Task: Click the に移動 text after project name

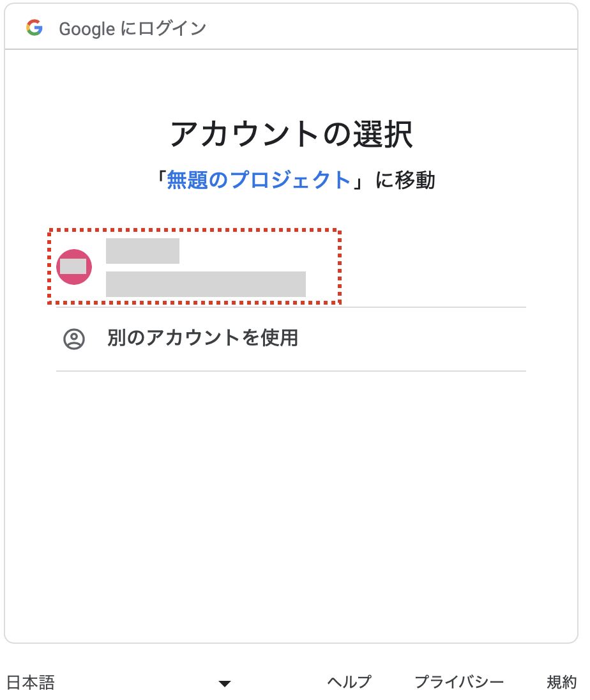Action: coord(405,180)
